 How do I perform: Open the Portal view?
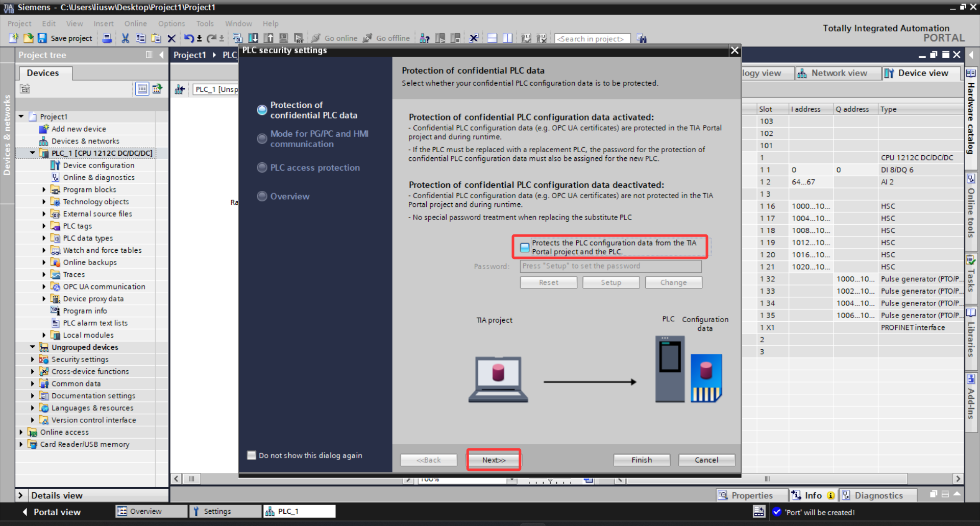[52, 512]
